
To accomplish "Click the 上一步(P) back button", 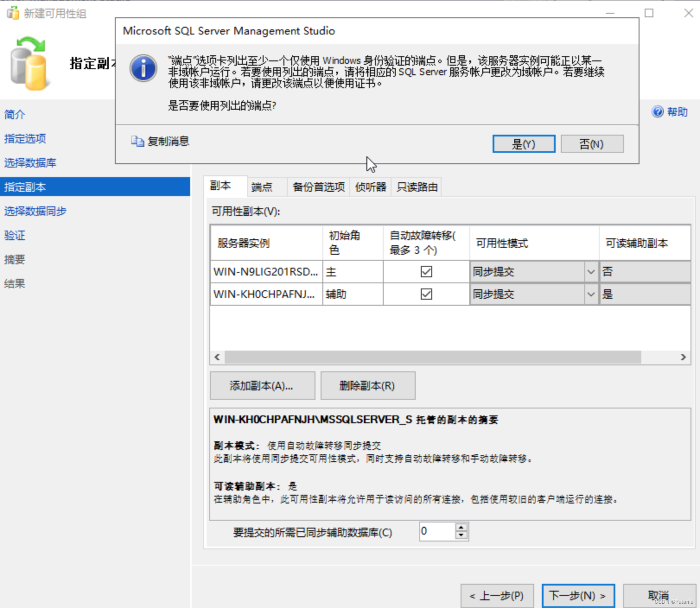I will pyautogui.click(x=497, y=596).
